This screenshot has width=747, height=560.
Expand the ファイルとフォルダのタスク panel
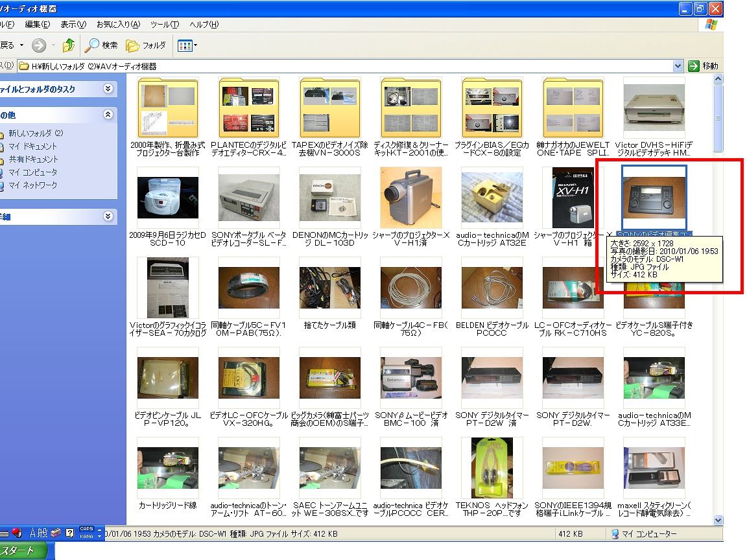[108, 89]
